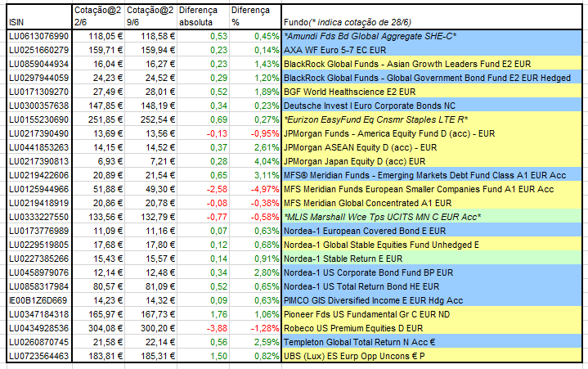Screen dimensions: 588x369
Task: Select ISIN cell LU0173776989
Action: [x=39, y=231]
